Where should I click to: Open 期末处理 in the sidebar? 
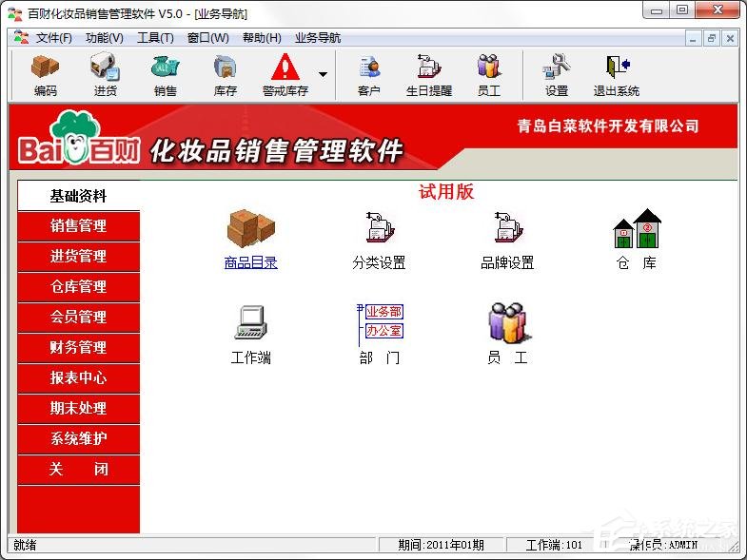coord(79,409)
